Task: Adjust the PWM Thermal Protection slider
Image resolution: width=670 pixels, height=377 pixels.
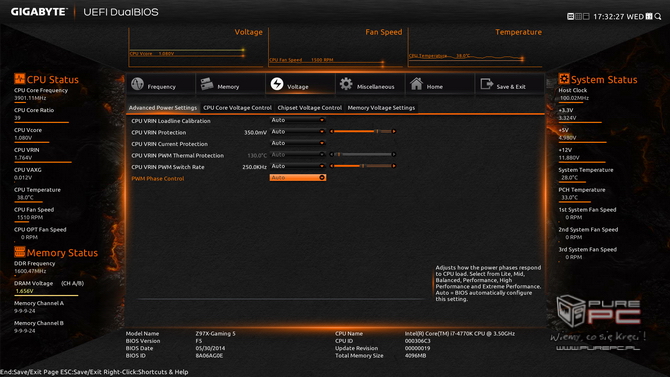Action: point(362,154)
